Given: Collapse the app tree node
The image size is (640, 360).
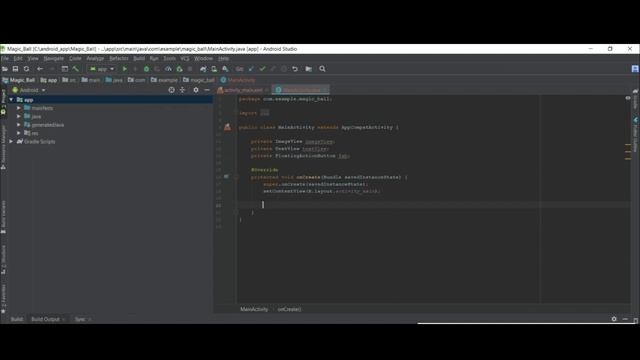Looking at the screenshot, I should (x=11, y=100).
